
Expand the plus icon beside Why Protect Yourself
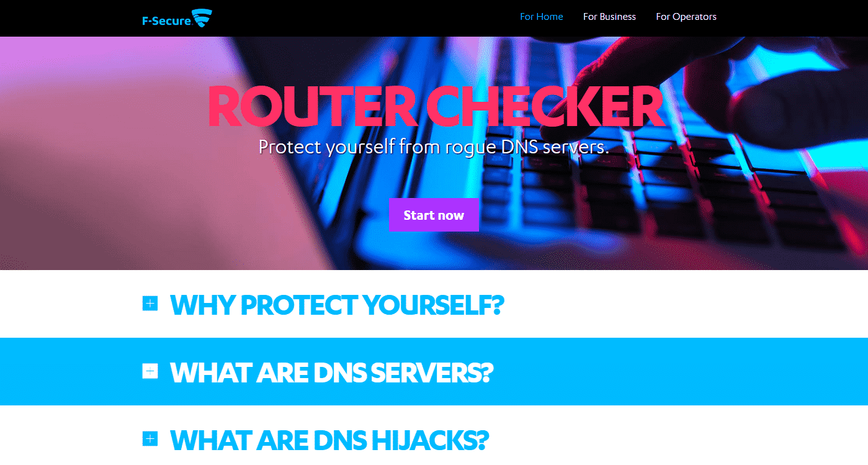(150, 304)
